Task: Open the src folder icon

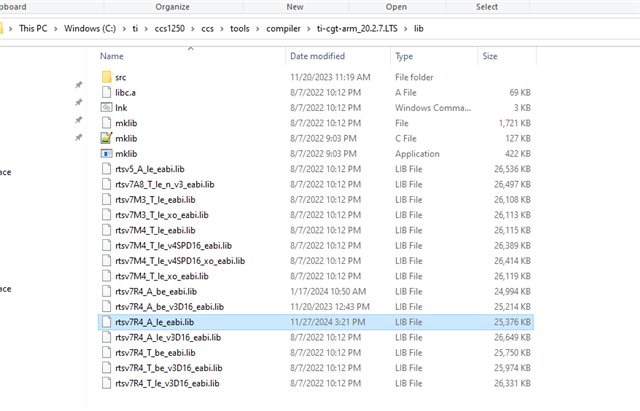Action: [107, 77]
